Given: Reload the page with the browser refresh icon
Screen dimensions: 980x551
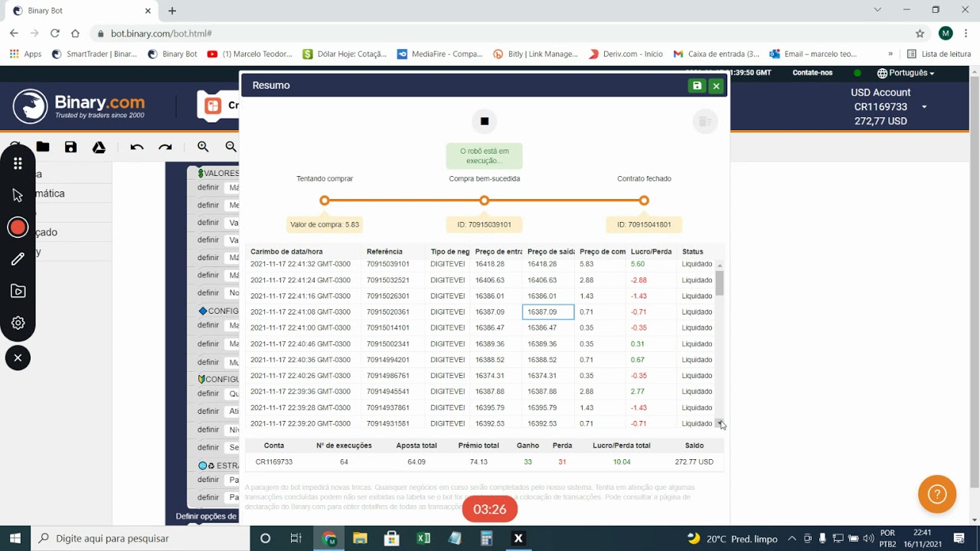Looking at the screenshot, I should (x=54, y=34).
